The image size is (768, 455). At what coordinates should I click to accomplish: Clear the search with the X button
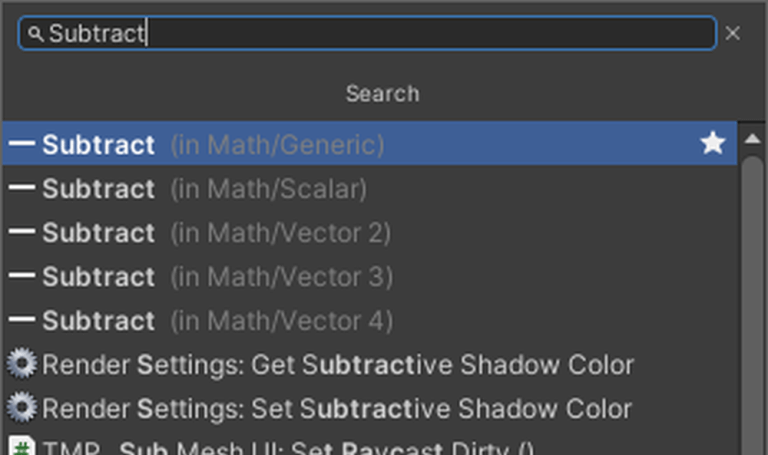click(733, 33)
